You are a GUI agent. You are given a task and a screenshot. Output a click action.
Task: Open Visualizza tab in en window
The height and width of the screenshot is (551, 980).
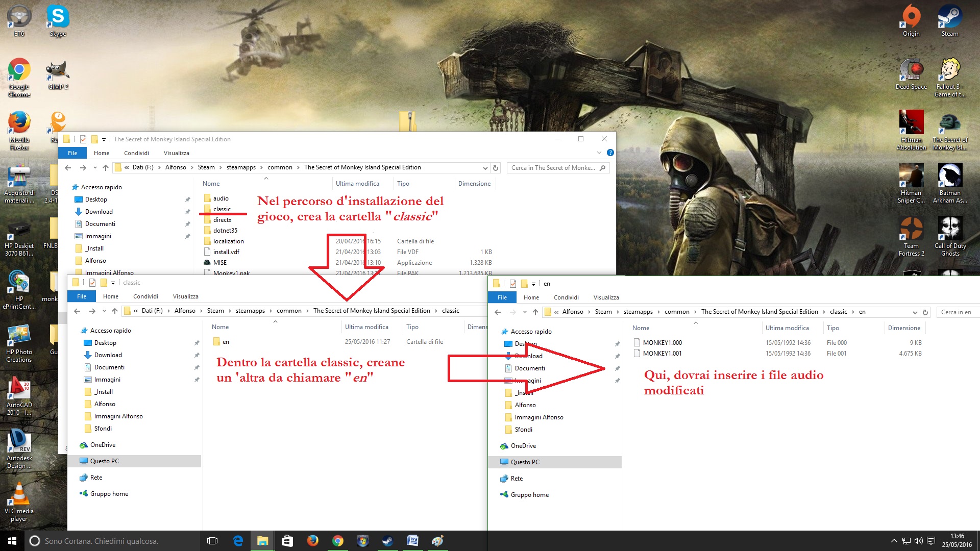click(x=606, y=297)
